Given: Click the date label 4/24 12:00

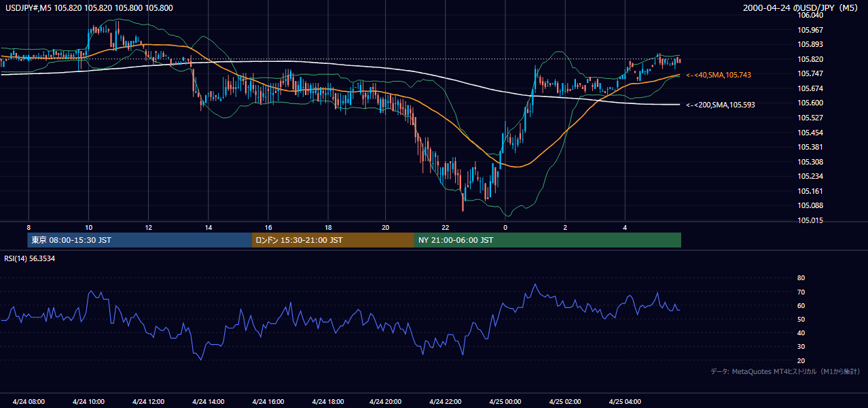Looking at the screenshot, I should coord(148,401).
